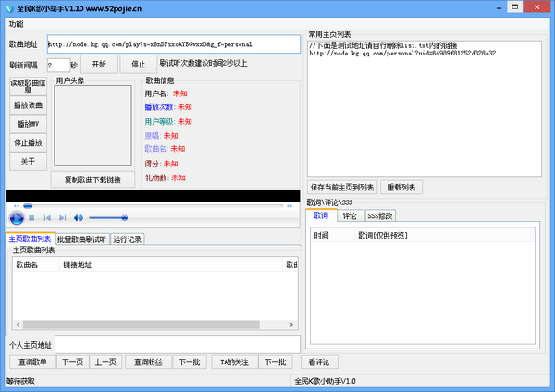Viewport: 555px width, 392px height.
Task: Mute audio with the speaker icon
Action: (79, 218)
